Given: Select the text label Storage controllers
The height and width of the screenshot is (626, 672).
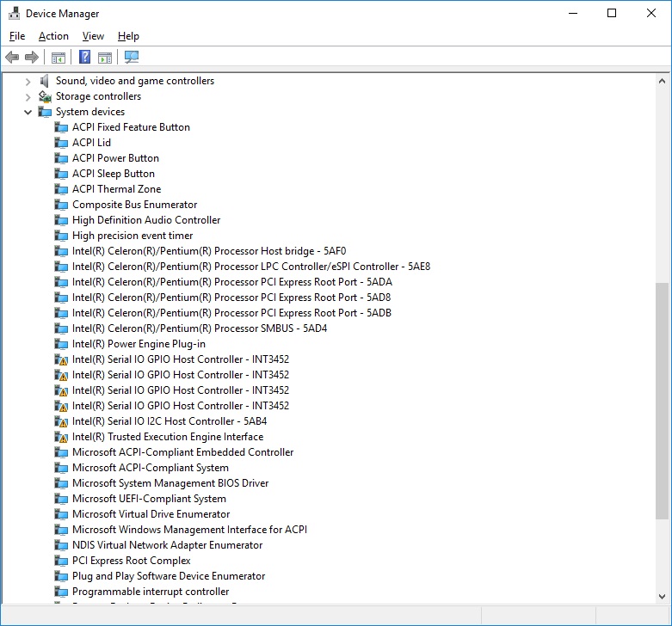Looking at the screenshot, I should 98,96.
